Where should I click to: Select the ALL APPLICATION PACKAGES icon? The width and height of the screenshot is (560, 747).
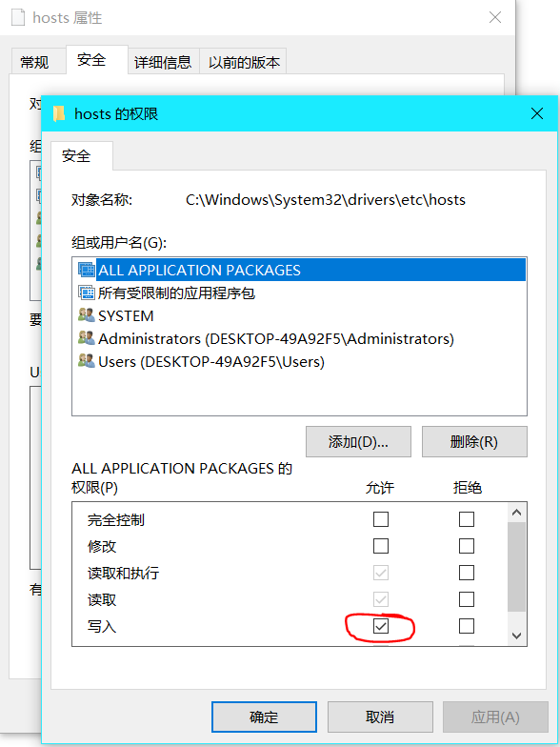point(86,270)
